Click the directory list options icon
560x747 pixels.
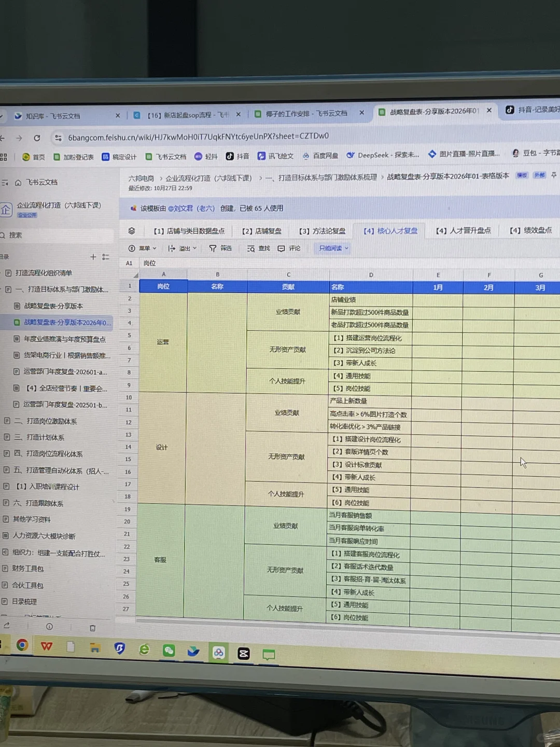tap(106, 257)
